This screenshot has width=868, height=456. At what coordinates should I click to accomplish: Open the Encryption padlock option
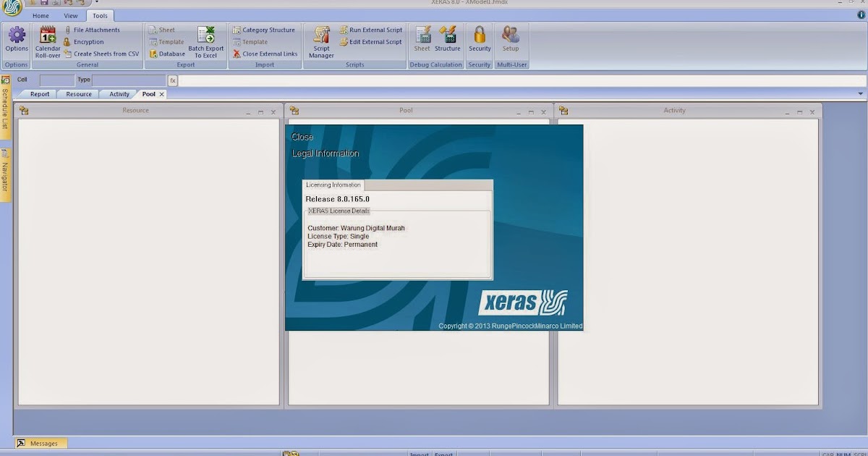point(84,42)
